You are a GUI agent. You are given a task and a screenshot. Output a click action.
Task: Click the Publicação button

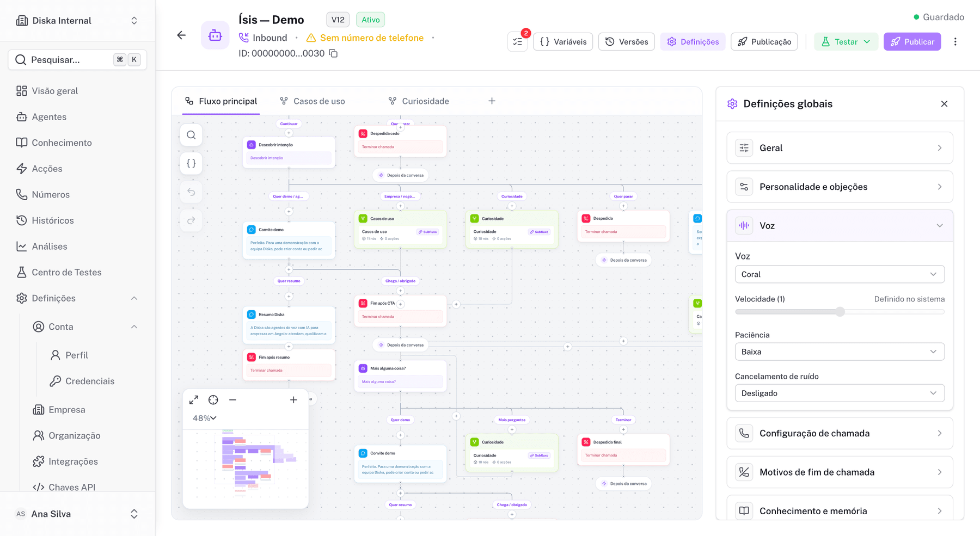pyautogui.click(x=764, y=42)
